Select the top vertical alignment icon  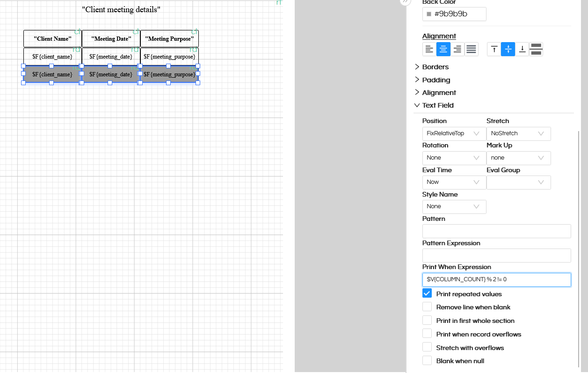(494, 49)
